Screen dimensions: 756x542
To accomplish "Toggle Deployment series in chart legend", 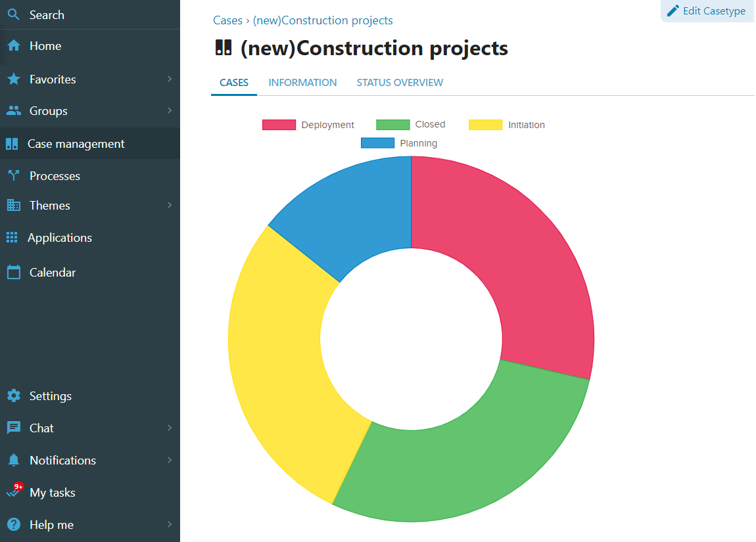I will 308,125.
